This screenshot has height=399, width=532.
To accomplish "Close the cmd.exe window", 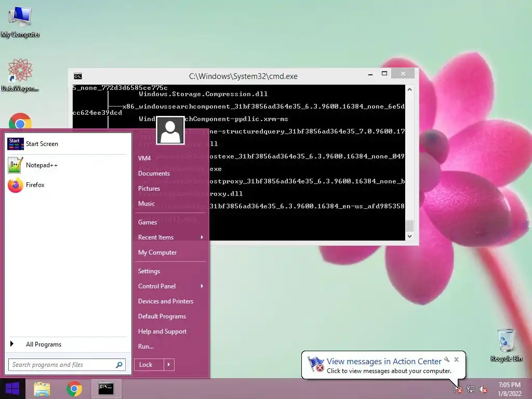I will tap(403, 74).
